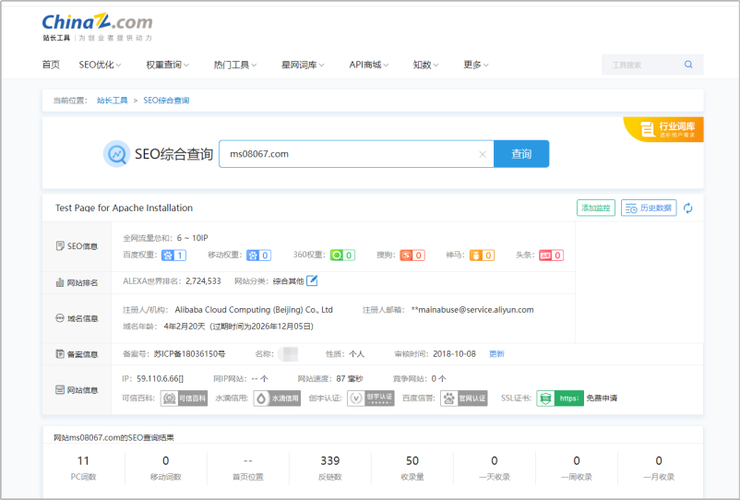Expand the 星网词库 dropdown menu
Image resolution: width=740 pixels, height=500 pixels.
303,65
